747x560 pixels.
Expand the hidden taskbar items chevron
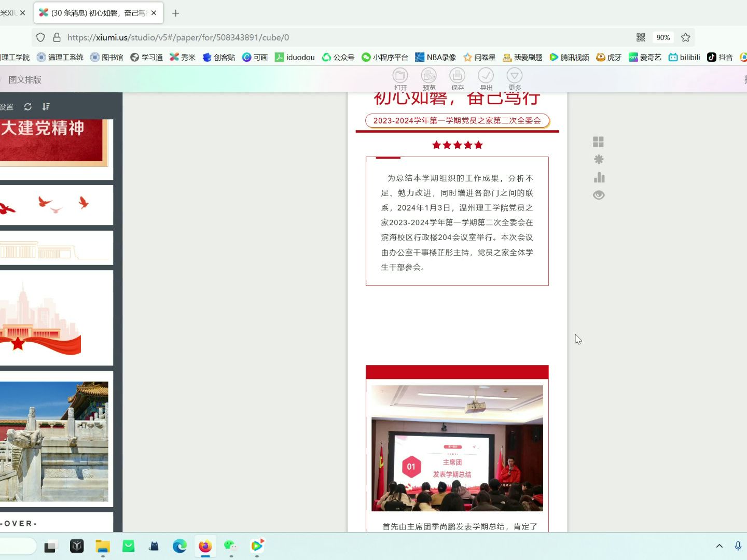720,546
